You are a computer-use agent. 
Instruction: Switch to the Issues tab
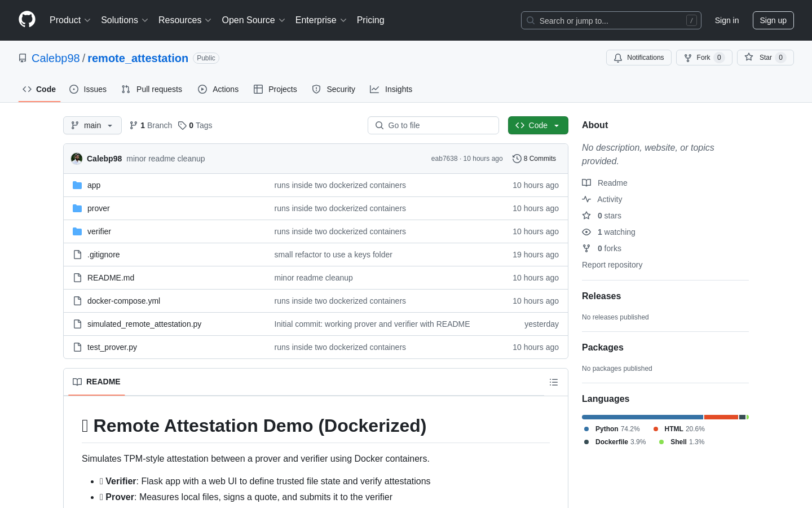click(x=88, y=89)
